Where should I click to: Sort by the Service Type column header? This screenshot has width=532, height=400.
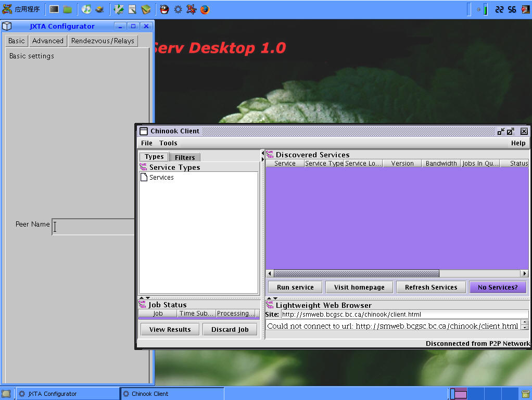324,164
